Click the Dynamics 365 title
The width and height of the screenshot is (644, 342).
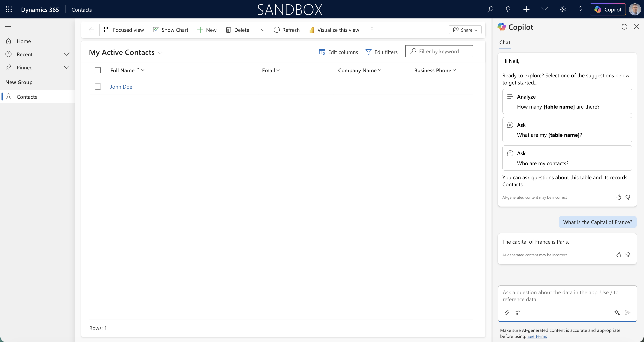tap(40, 9)
